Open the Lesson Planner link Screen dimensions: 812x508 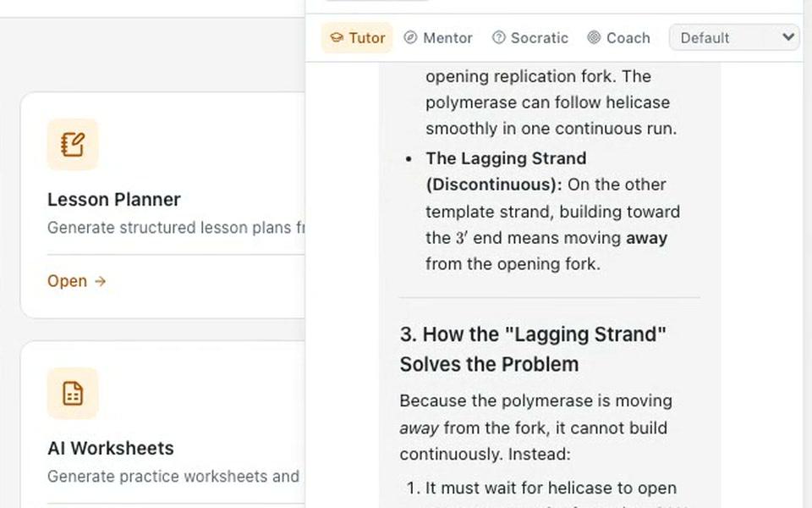(x=77, y=281)
